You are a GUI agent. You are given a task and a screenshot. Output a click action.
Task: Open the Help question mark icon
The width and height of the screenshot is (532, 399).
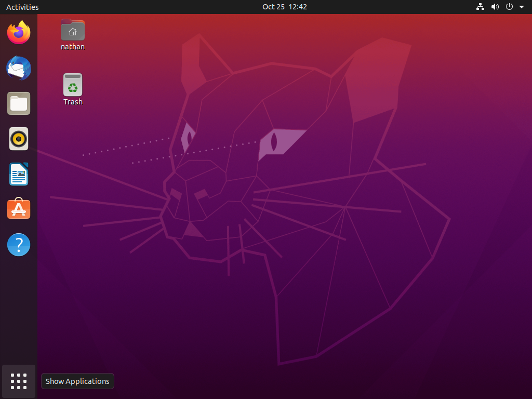[19, 244]
